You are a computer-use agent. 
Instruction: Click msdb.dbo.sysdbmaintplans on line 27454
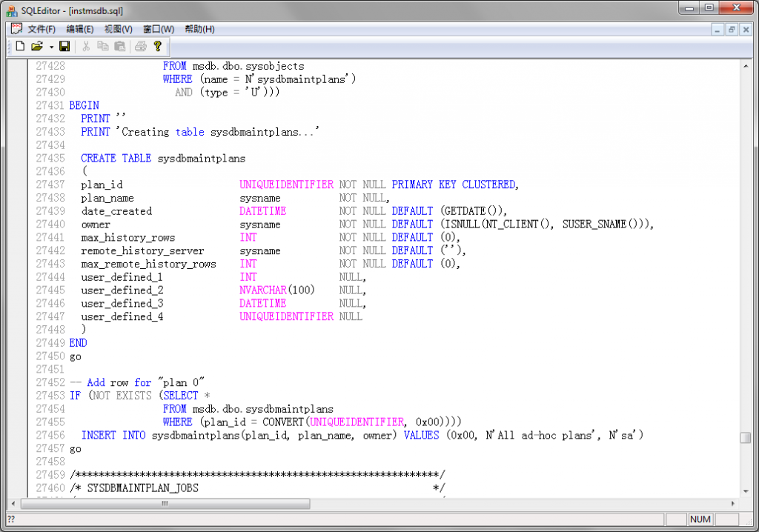pyautogui.click(x=263, y=409)
